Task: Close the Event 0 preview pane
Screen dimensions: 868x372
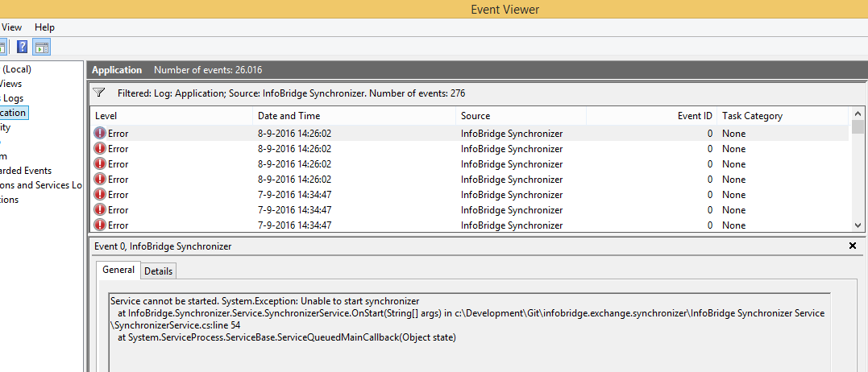Action: [x=853, y=246]
